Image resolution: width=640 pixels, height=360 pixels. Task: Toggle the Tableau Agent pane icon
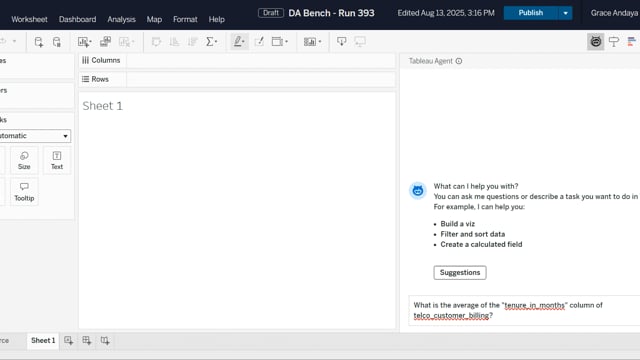(x=596, y=42)
